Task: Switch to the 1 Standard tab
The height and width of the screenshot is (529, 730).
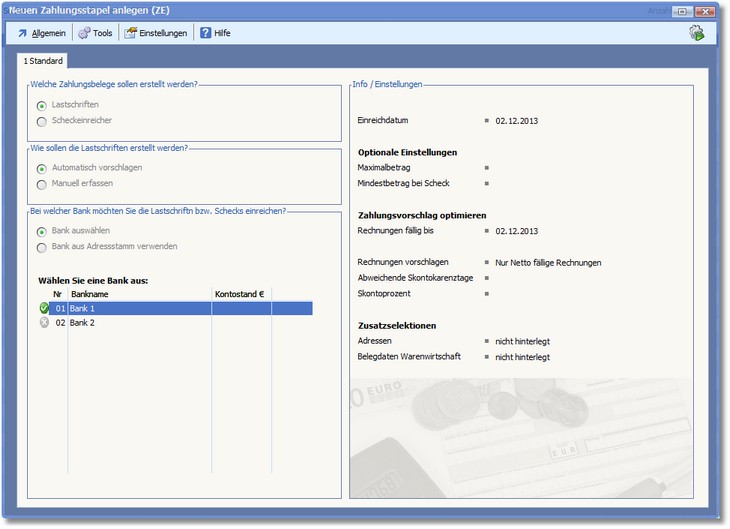Action: pos(43,61)
